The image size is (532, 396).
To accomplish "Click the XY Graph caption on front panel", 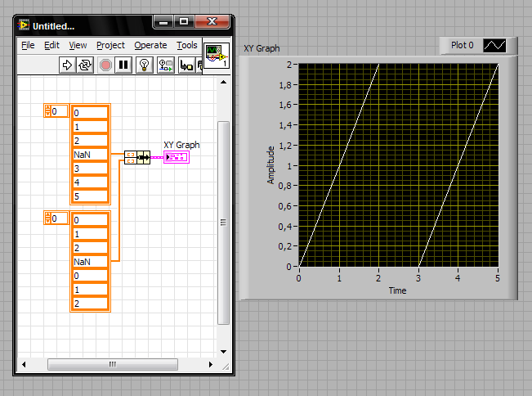I will [x=262, y=48].
